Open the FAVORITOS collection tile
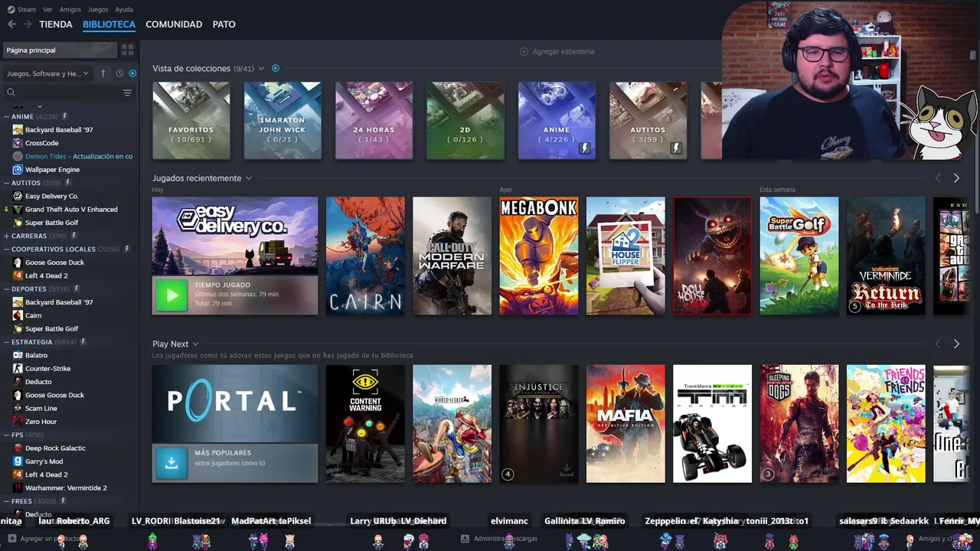 click(x=191, y=120)
